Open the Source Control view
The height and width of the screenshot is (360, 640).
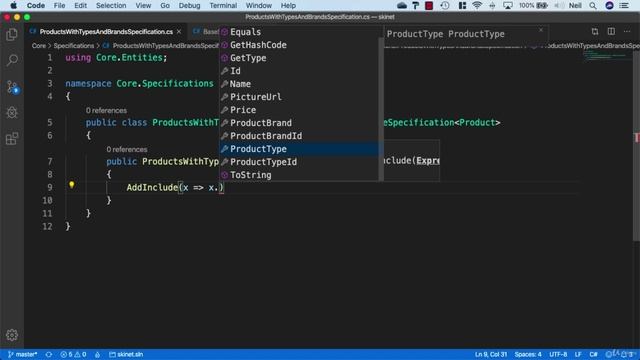click(x=12, y=87)
